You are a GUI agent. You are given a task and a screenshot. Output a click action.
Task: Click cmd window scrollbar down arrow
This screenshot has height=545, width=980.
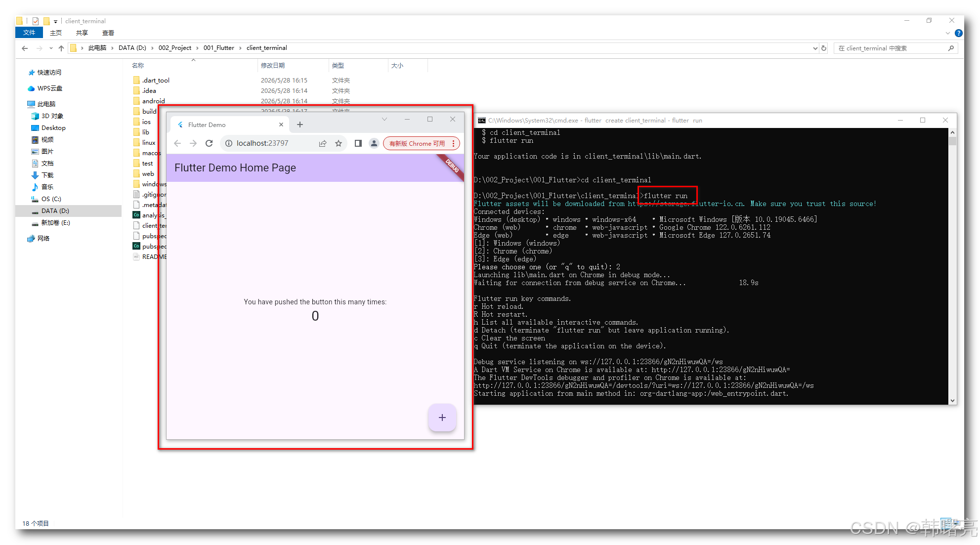coord(953,401)
